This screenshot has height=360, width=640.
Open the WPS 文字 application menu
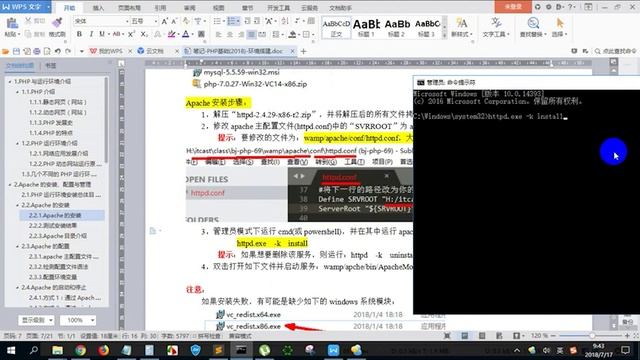click(25, 7)
